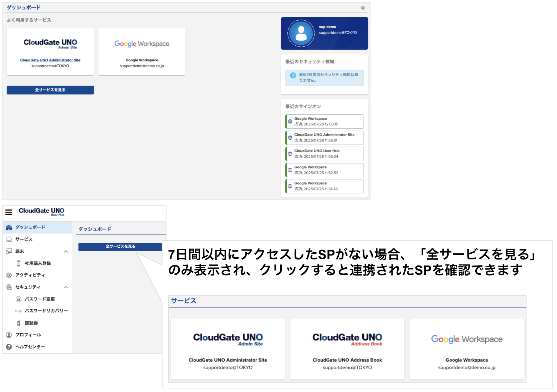Click the cloud services icon in sidebar
557x392 pixels.
point(9,239)
